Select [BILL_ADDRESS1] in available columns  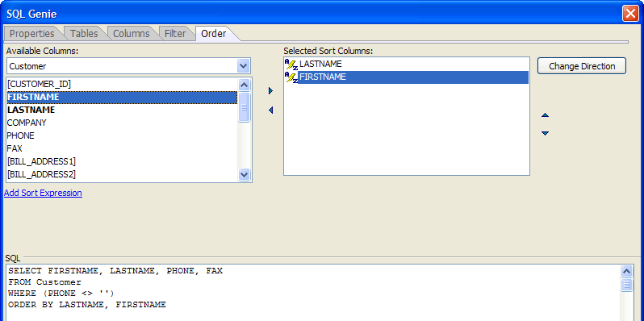(x=122, y=161)
